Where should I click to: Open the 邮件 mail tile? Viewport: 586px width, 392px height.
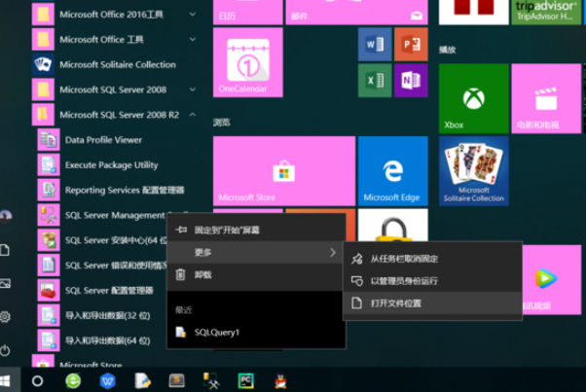[x=356, y=12]
